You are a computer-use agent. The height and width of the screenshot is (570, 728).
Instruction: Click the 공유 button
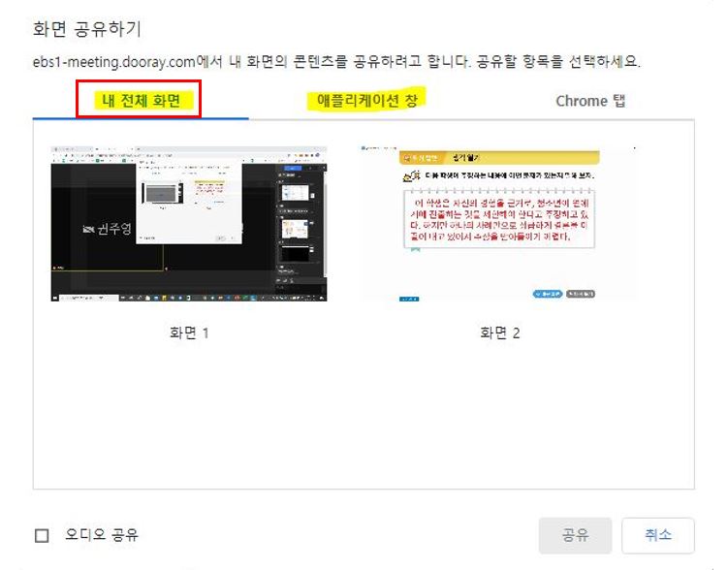(x=575, y=535)
